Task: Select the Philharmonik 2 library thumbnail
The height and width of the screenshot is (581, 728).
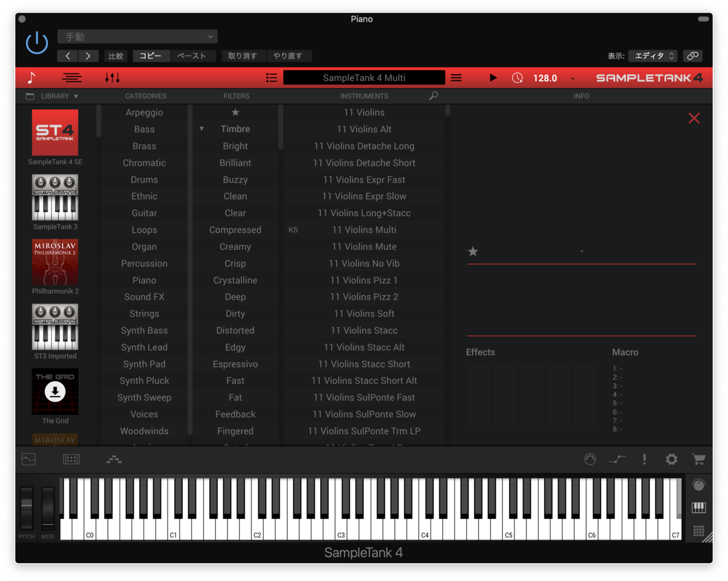Action: pos(55,262)
